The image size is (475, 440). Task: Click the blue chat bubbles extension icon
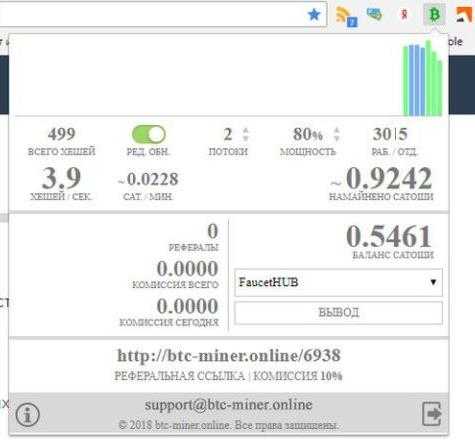click(x=374, y=14)
